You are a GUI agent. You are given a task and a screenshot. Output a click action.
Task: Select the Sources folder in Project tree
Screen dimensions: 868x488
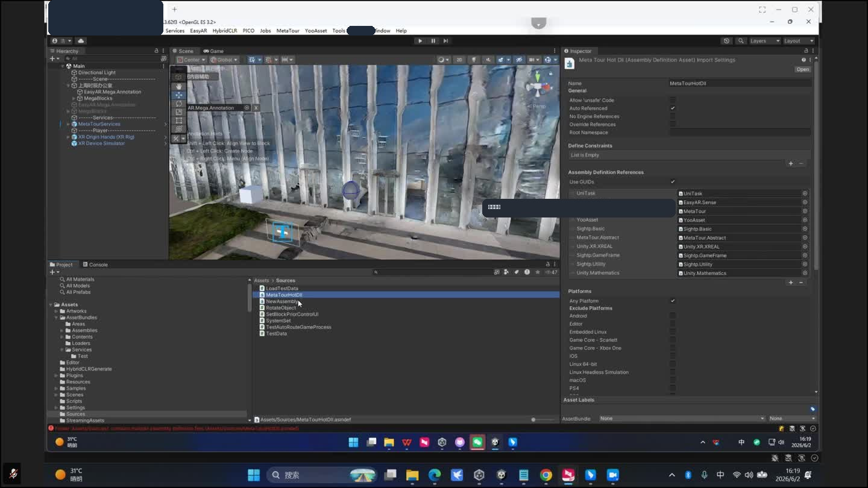[75, 414]
